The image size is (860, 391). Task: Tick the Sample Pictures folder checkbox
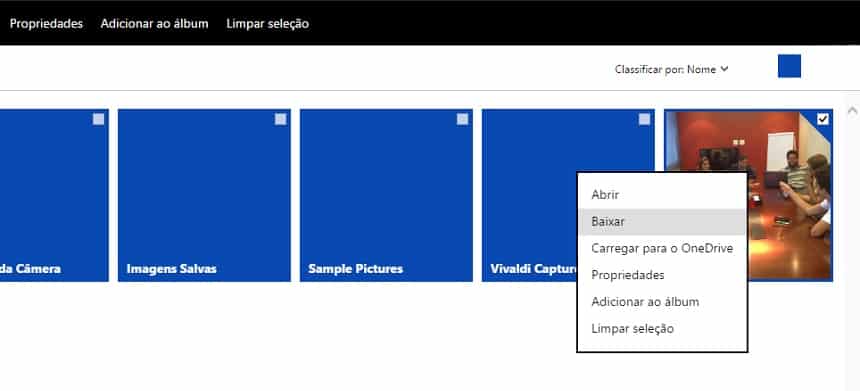pyautogui.click(x=462, y=119)
